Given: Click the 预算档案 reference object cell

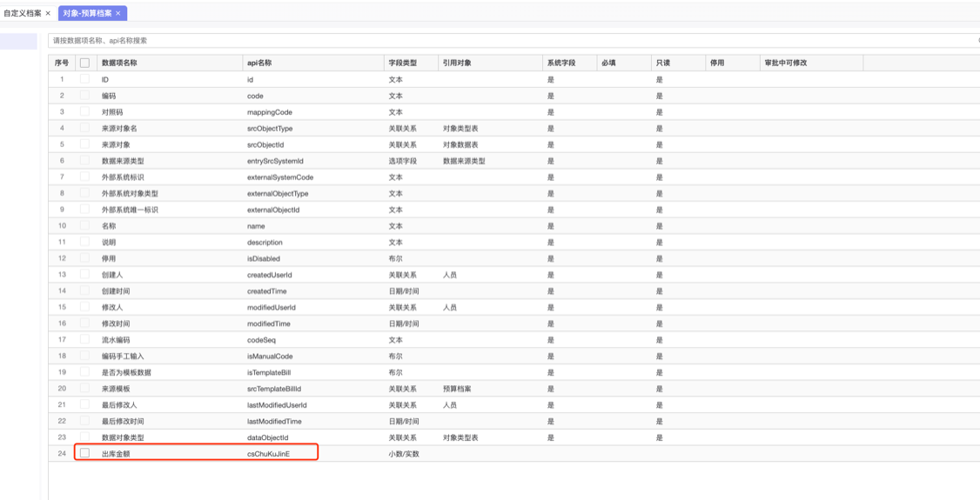Looking at the screenshot, I should tap(457, 389).
